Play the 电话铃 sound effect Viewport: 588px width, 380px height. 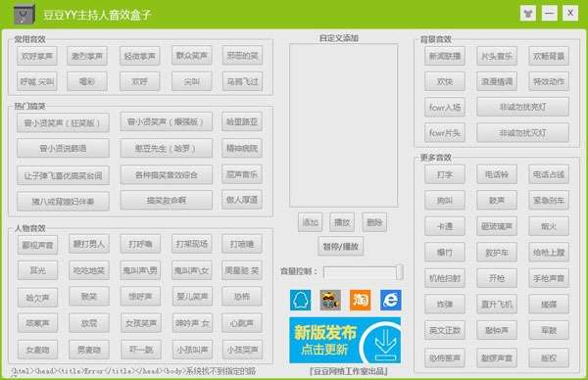(x=497, y=174)
